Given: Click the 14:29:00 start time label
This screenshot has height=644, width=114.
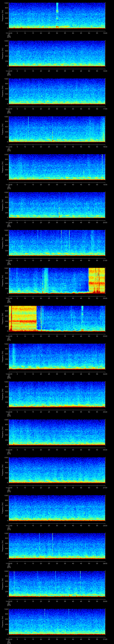Looking at the screenshot, I should click(x=9, y=601).
